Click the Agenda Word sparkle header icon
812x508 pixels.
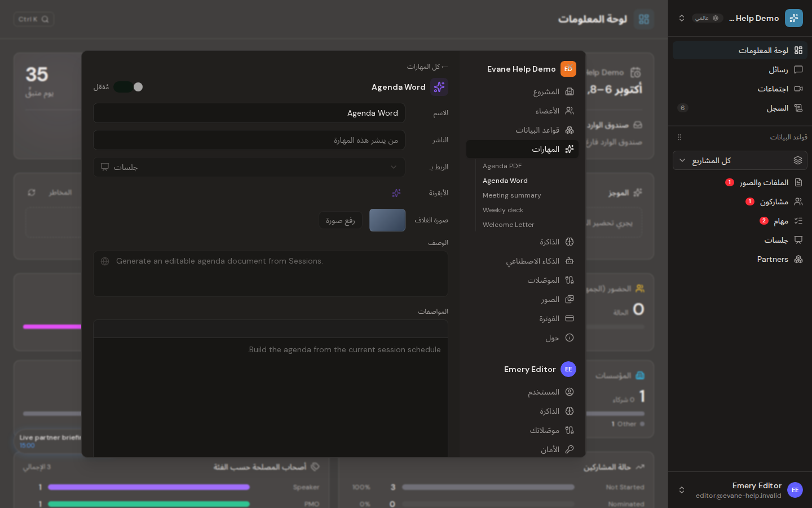pyautogui.click(x=439, y=87)
